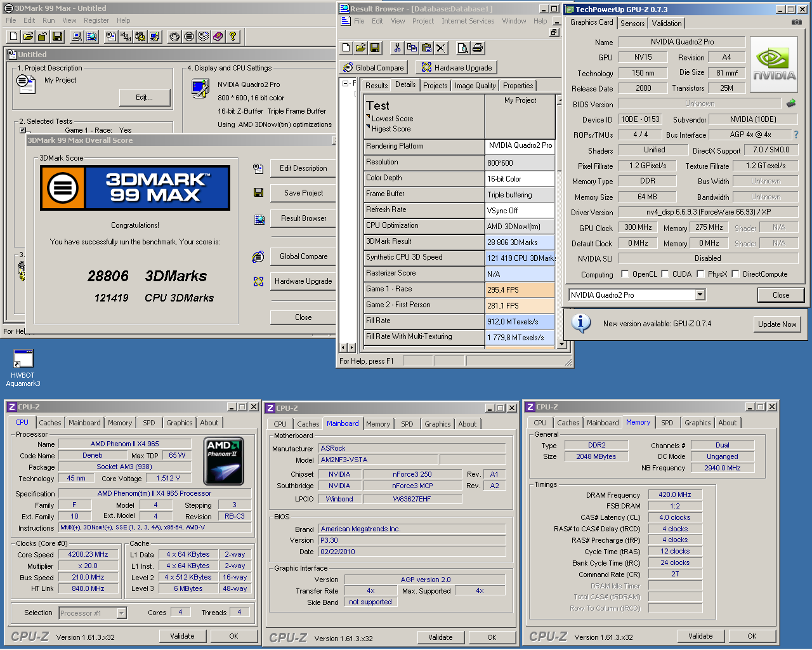812x650 pixels.
Task: Open the Project menu in Result Browser
Action: (423, 21)
